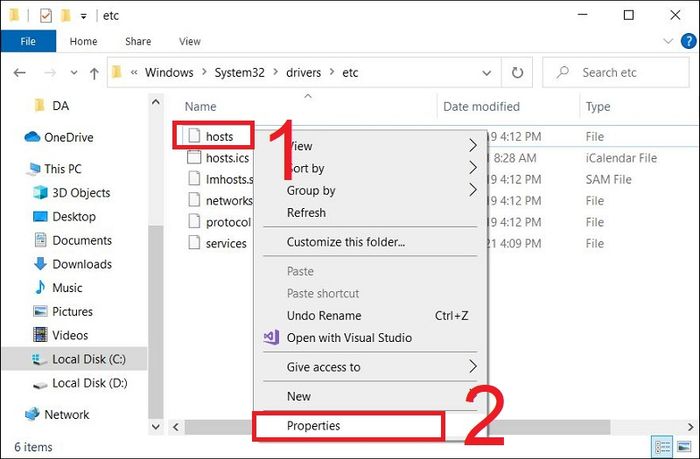Image resolution: width=700 pixels, height=459 pixels.
Task: Expand the ribbon with the chevron
Action: point(668,42)
